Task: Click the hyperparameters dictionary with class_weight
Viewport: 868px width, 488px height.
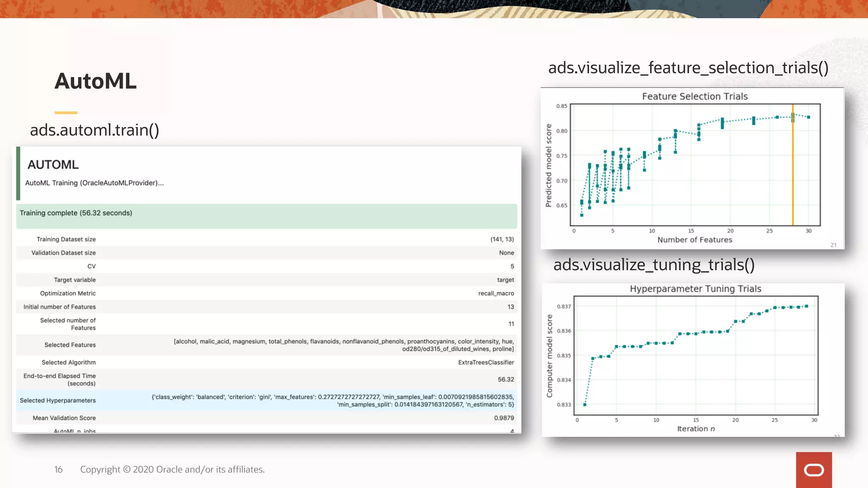Action: click(x=333, y=401)
